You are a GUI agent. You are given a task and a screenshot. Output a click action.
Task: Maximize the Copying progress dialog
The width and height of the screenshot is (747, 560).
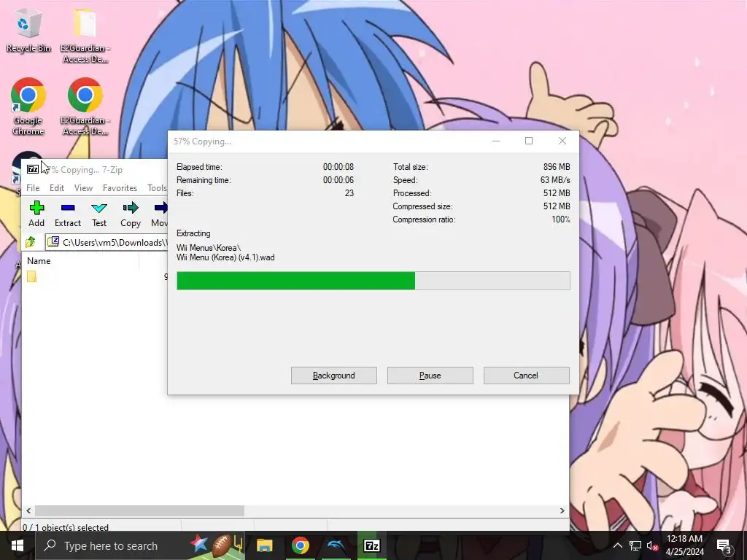pos(529,141)
